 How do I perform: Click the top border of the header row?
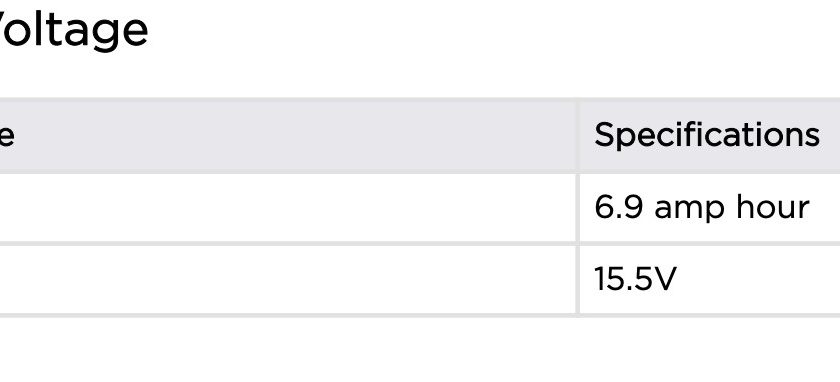420,99
